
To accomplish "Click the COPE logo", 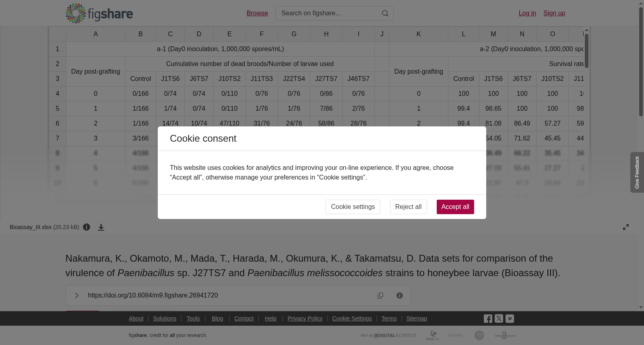I will coord(456,335).
